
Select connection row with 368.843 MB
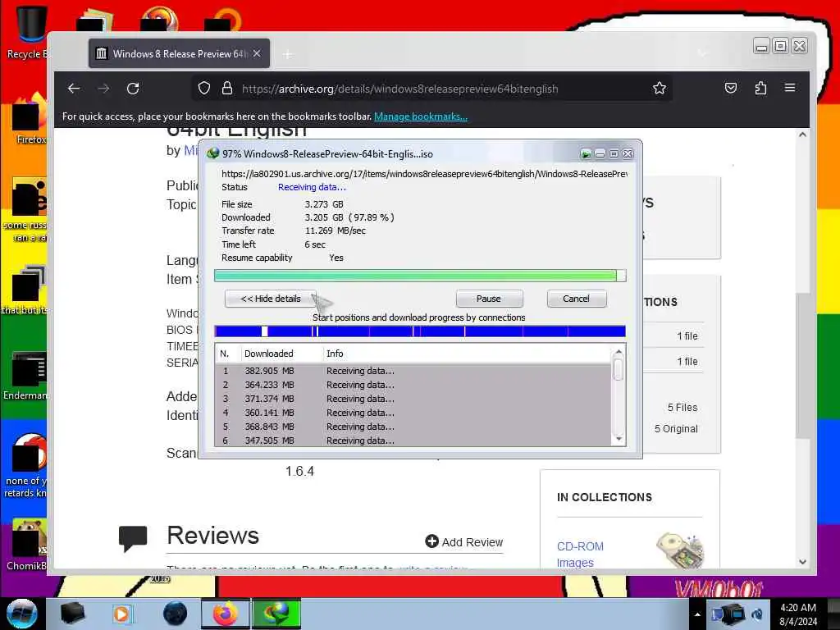click(x=413, y=427)
